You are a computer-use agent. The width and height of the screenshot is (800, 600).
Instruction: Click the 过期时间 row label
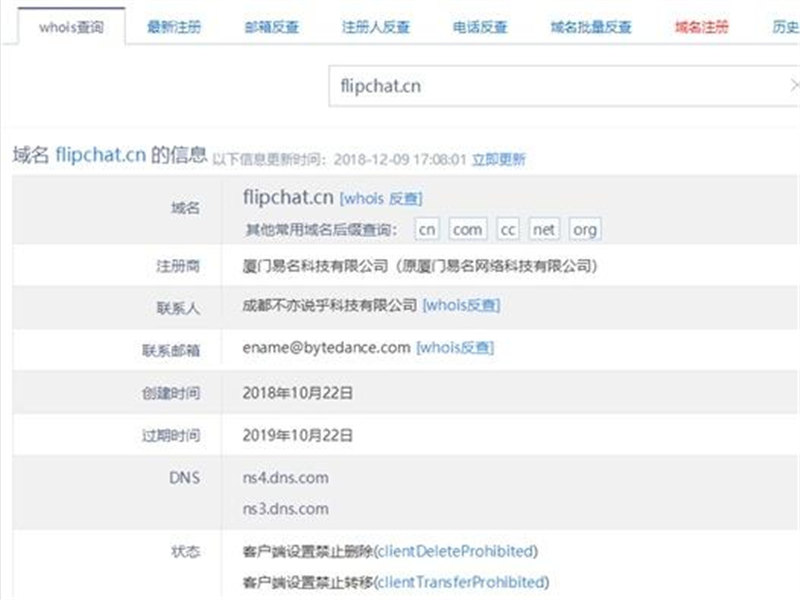click(x=171, y=435)
